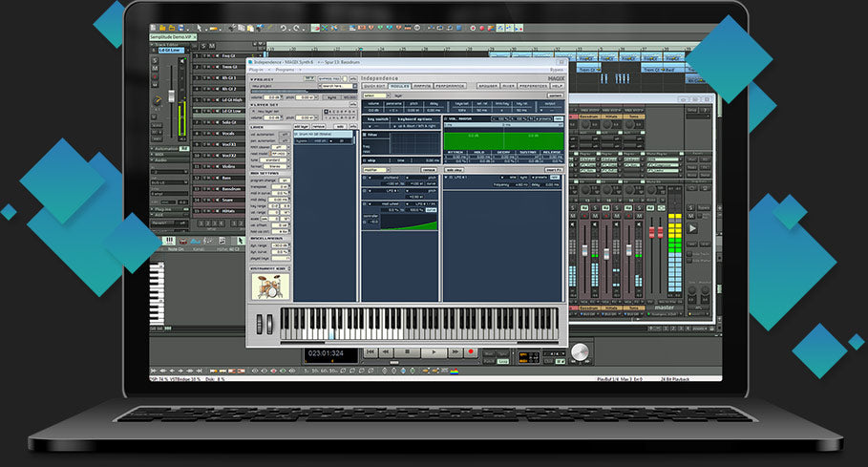Click the Browser button in Independence

(x=487, y=86)
